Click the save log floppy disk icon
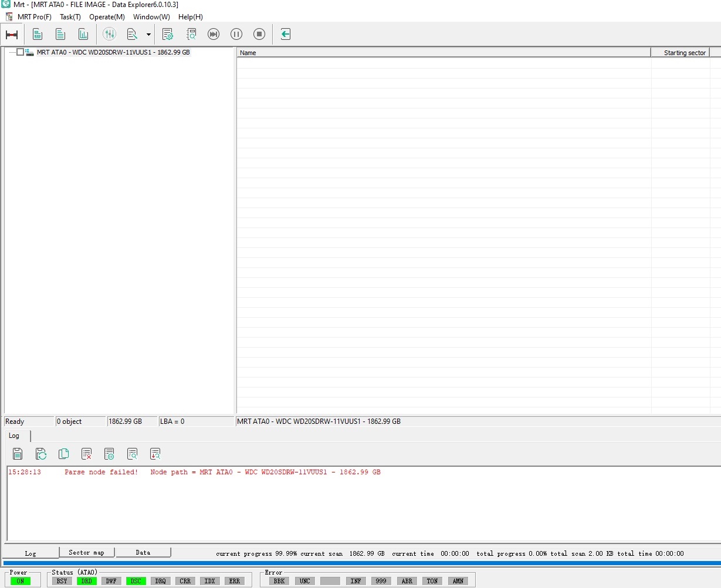The height and width of the screenshot is (588, 721). [18, 454]
